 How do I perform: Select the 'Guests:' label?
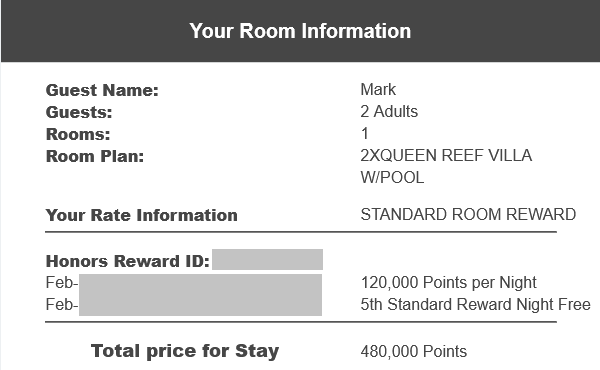[79, 112]
